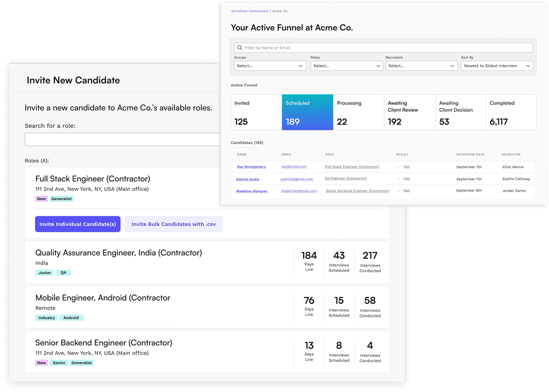Focus the Search for a role field
The height and width of the screenshot is (392, 549).
pyautogui.click(x=123, y=139)
